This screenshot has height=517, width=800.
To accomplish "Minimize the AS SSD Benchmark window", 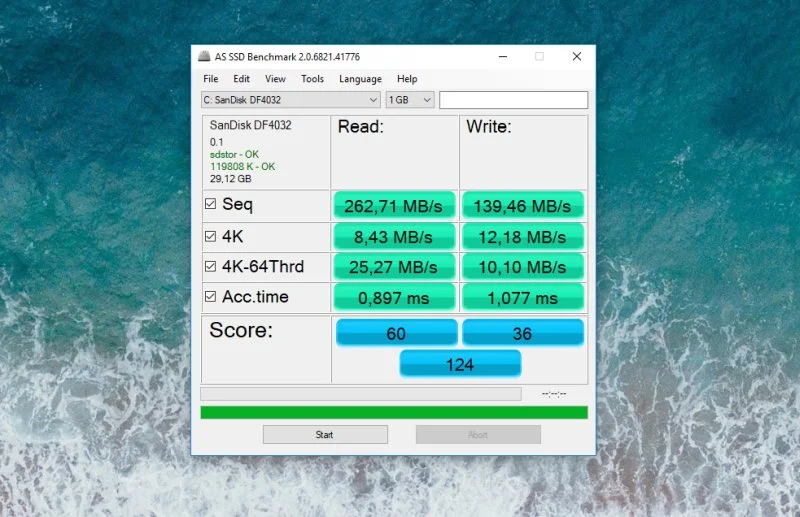I will (501, 57).
